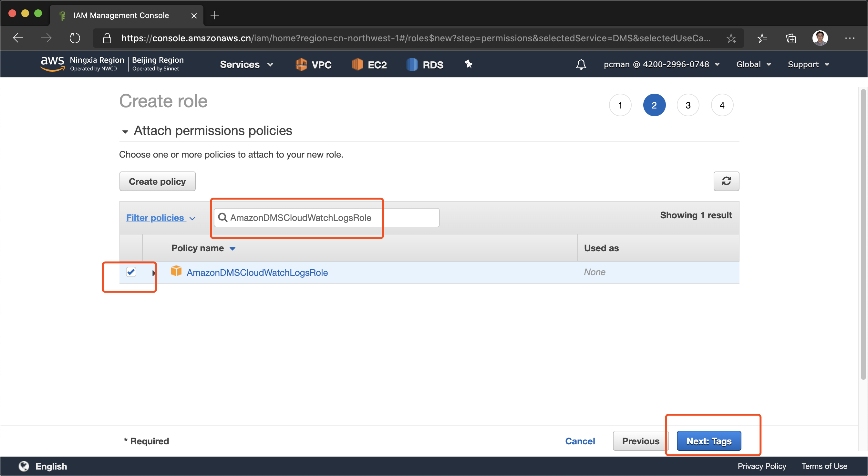Click the Next: Tags button

pos(708,440)
